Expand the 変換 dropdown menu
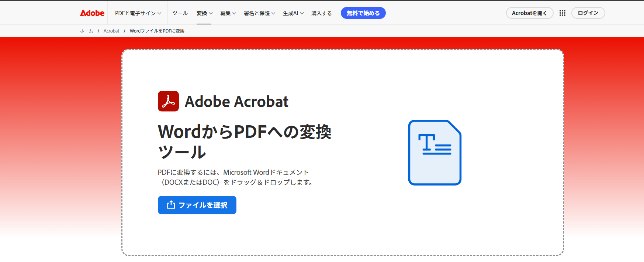This screenshot has width=644, height=262. (x=204, y=13)
